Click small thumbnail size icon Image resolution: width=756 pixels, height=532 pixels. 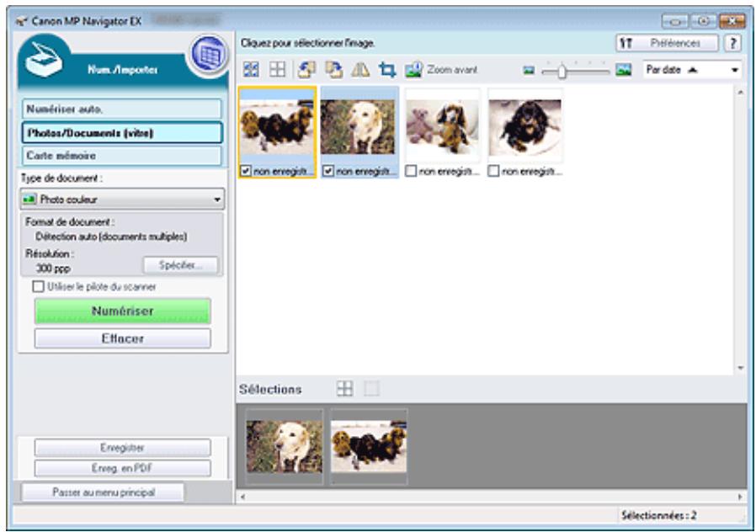click(x=529, y=71)
